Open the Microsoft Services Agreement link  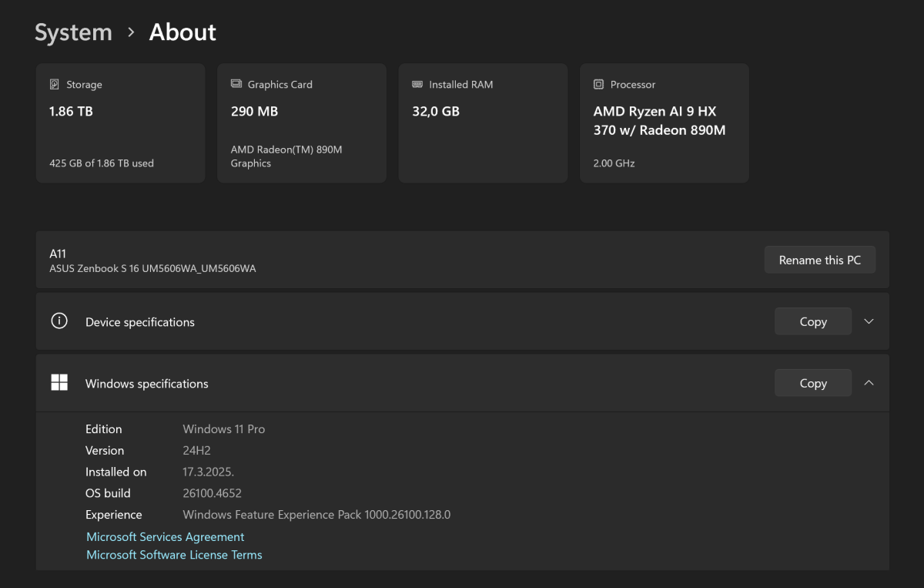click(166, 536)
